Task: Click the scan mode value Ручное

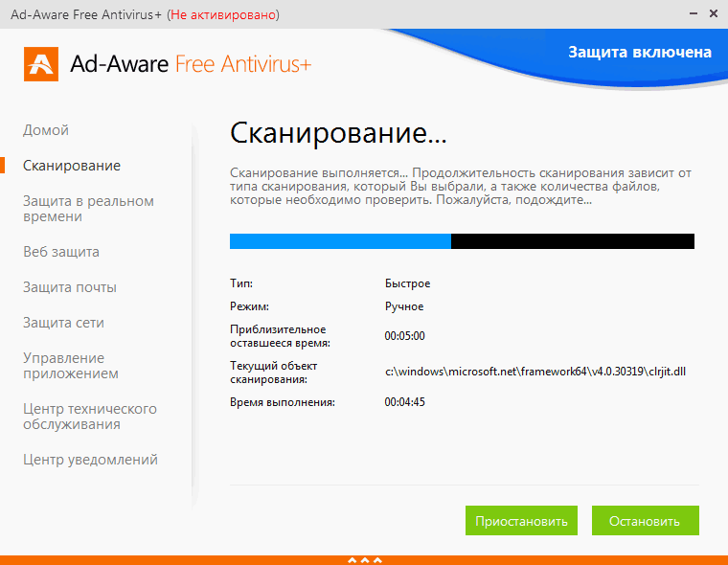Action: pyautogui.click(x=404, y=306)
